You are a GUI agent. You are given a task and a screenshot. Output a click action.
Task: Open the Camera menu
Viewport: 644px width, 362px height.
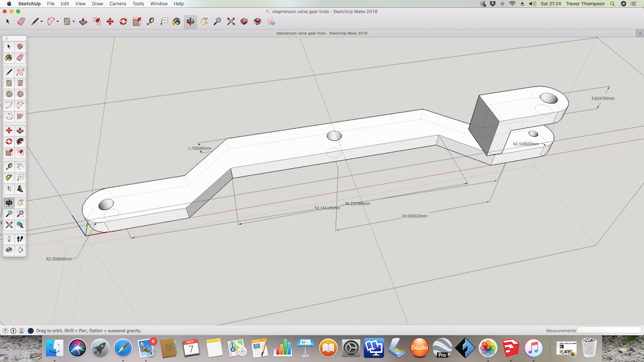point(117,4)
